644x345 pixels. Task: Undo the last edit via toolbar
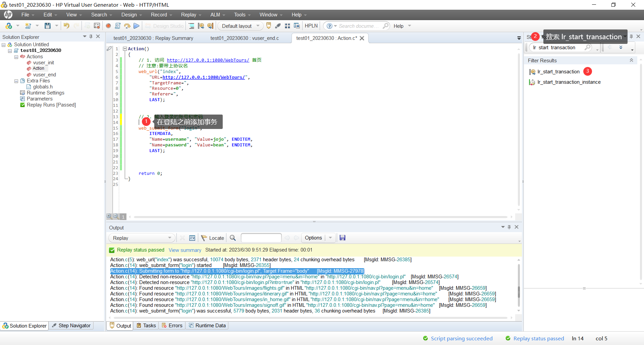pyautogui.click(x=66, y=26)
